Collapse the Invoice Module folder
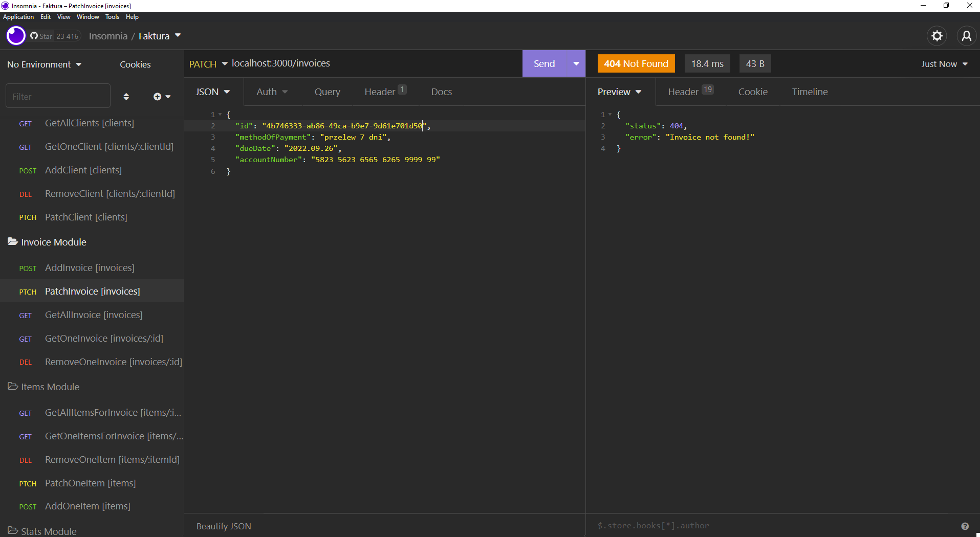 point(47,242)
